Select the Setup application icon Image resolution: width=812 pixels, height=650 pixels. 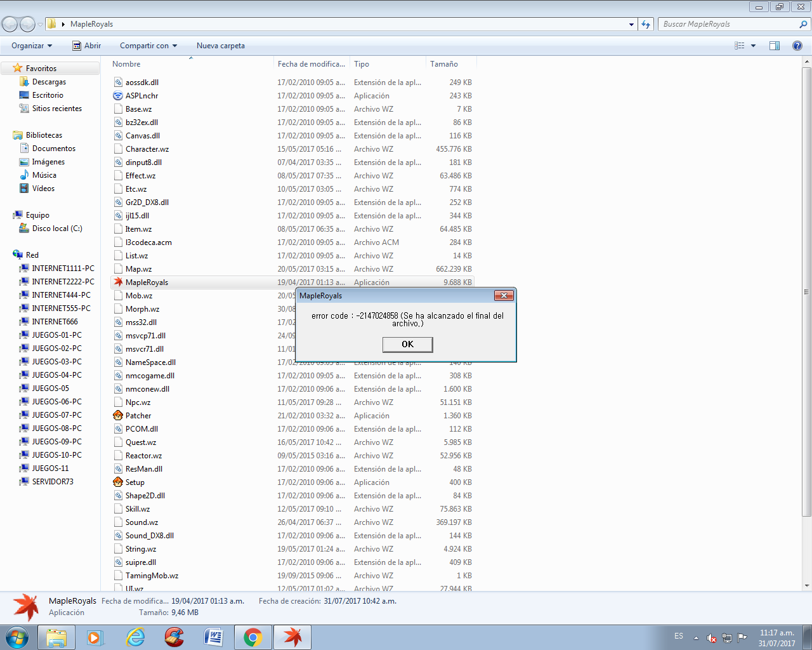118,482
